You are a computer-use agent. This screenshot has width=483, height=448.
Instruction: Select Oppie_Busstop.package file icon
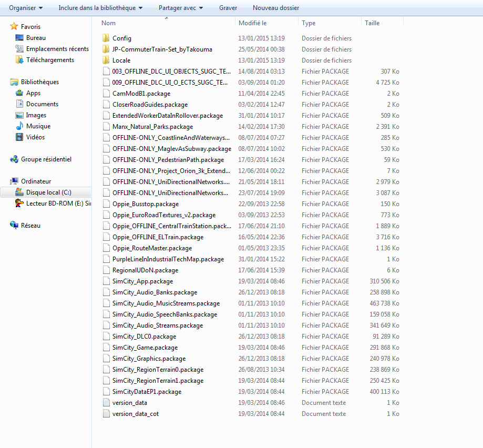106,204
